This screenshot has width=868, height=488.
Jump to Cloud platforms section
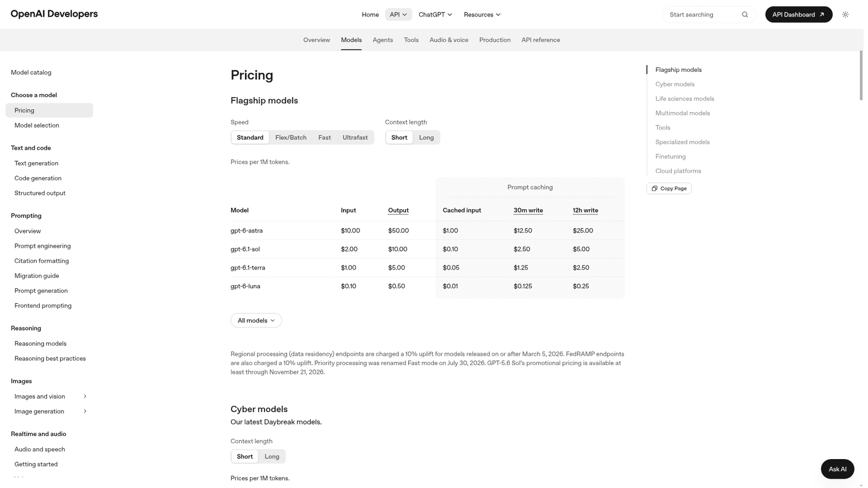[678, 171]
